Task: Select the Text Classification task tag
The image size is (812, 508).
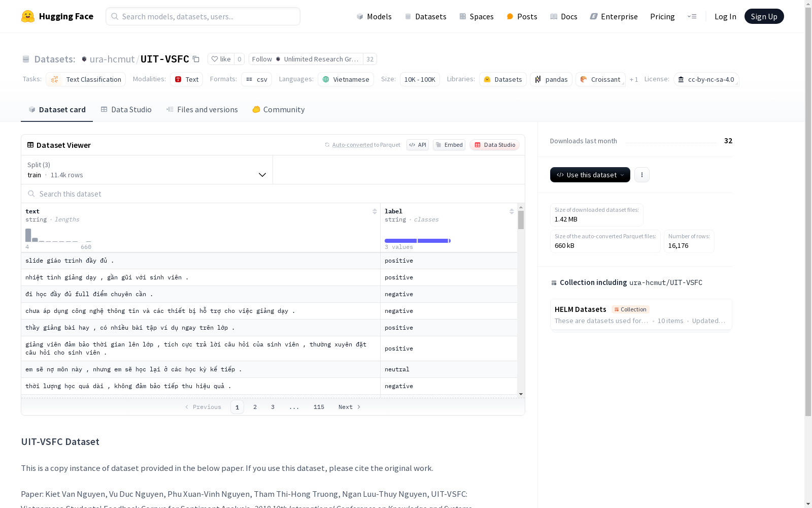Action: [86, 79]
